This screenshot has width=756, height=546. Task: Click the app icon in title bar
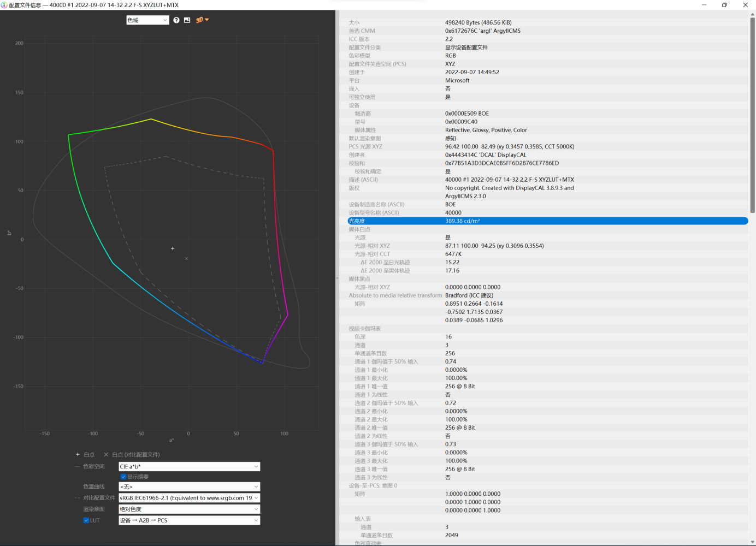pyautogui.click(x=4, y=5)
